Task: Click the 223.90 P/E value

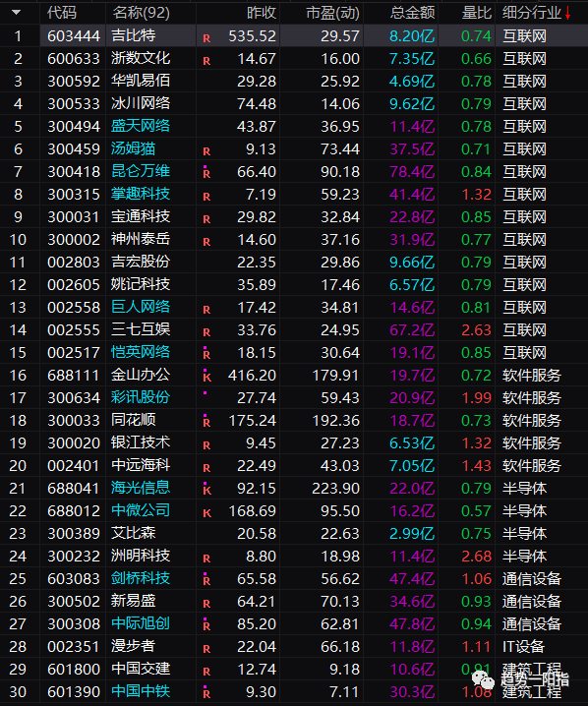Action: coord(336,488)
